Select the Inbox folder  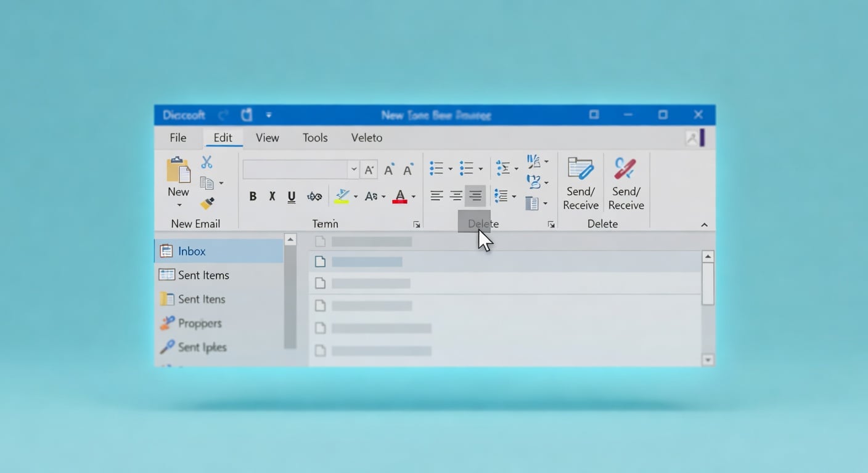tap(219, 251)
